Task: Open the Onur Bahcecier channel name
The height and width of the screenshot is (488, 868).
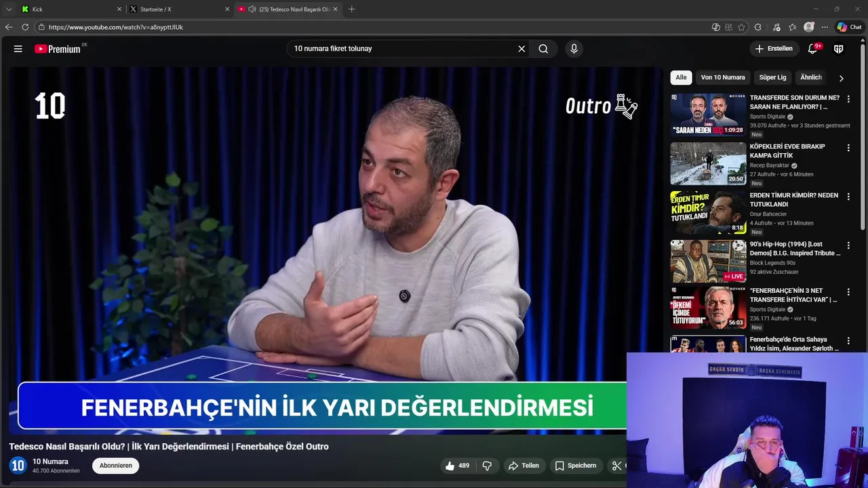Action: [x=769, y=214]
